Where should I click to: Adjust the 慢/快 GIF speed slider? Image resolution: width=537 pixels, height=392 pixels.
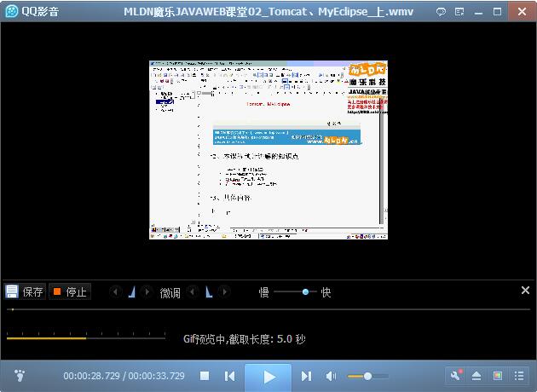[295, 292]
